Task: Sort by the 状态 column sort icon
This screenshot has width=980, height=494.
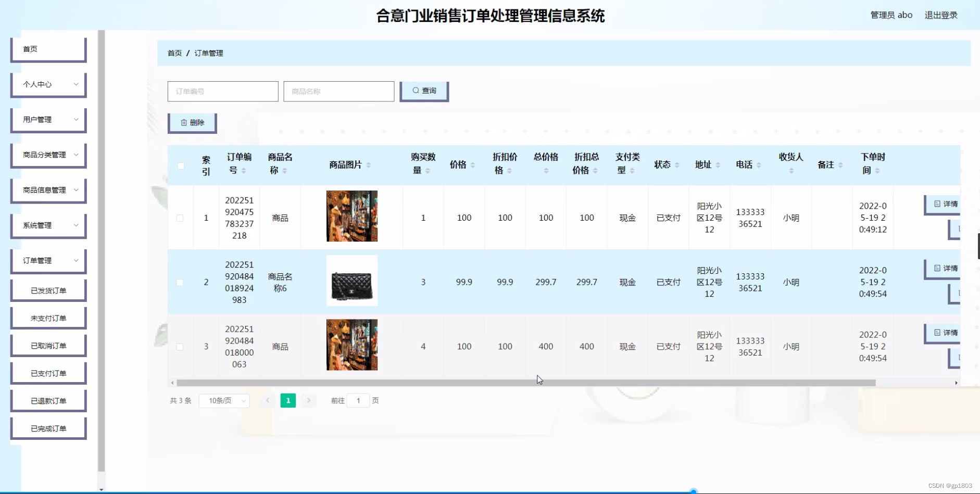Action: 677,165
